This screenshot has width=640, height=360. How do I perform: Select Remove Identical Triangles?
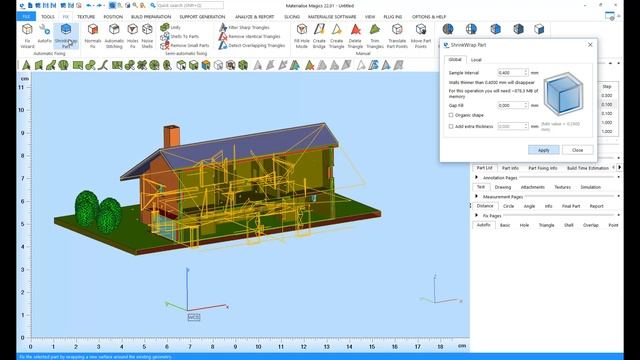(x=249, y=36)
